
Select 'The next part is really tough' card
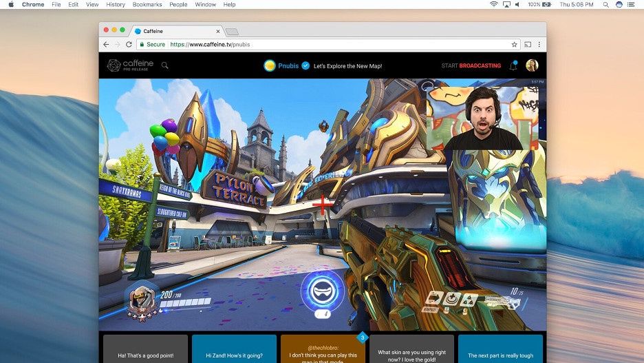[500, 349]
